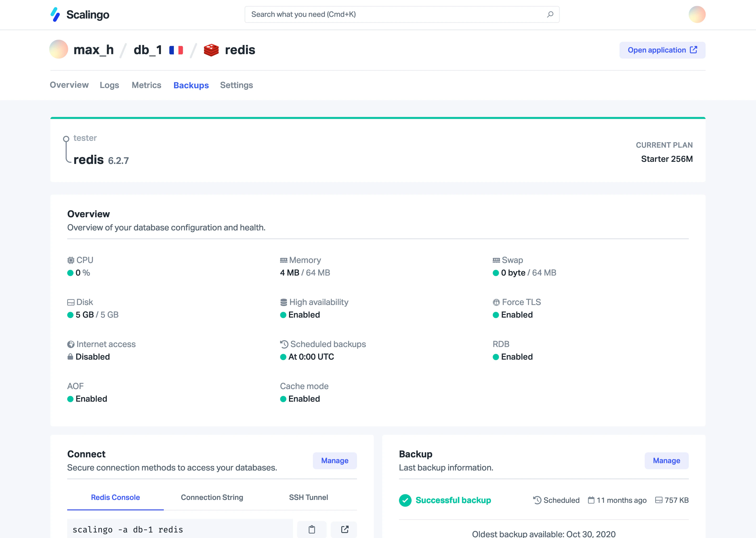Click Manage in the Connect section
Image resolution: width=756 pixels, height=538 pixels.
334,461
